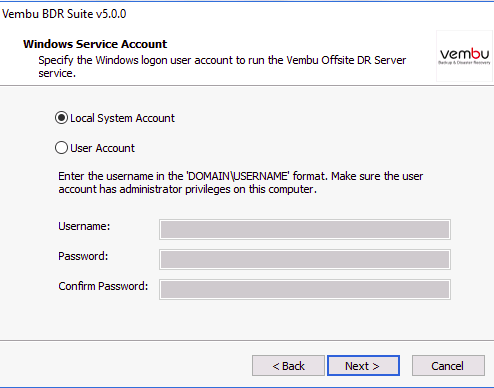The height and width of the screenshot is (388, 494).
Task: Click the 'Vembu BDR Suite v5.0.0' window title
Action: click(64, 14)
